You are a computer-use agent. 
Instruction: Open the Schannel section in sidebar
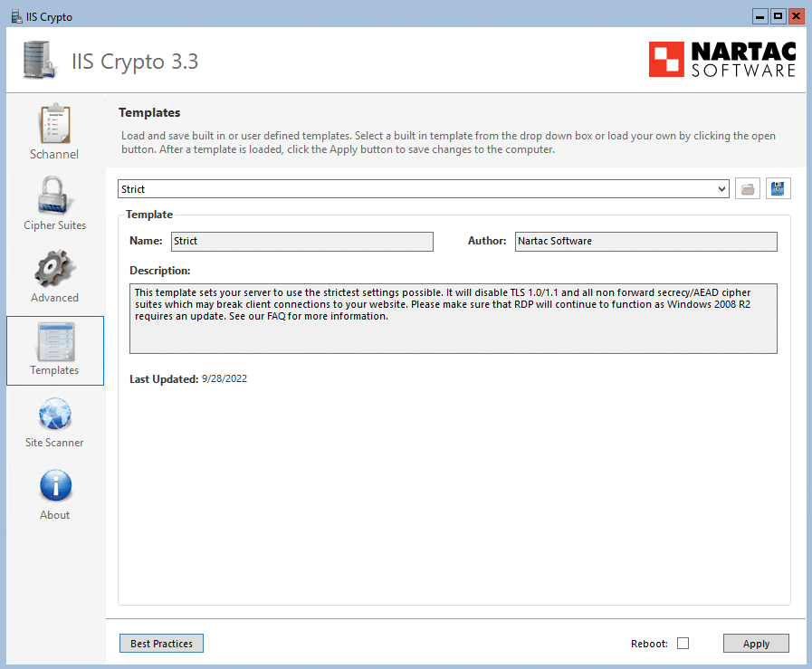tap(54, 131)
